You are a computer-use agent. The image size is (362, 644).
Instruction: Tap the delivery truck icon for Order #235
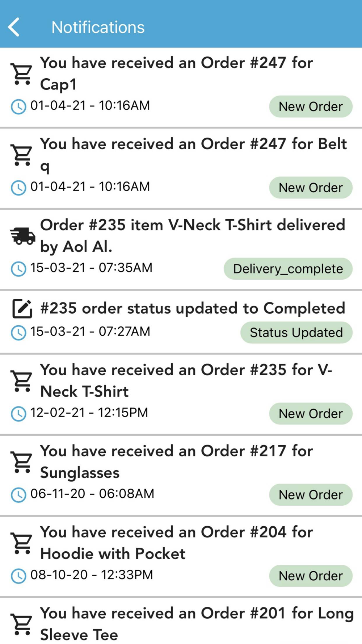point(22,236)
